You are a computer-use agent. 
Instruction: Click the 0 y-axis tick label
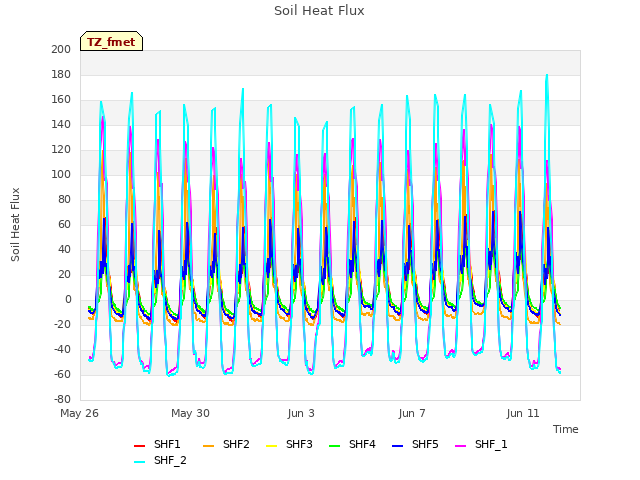coord(68,300)
